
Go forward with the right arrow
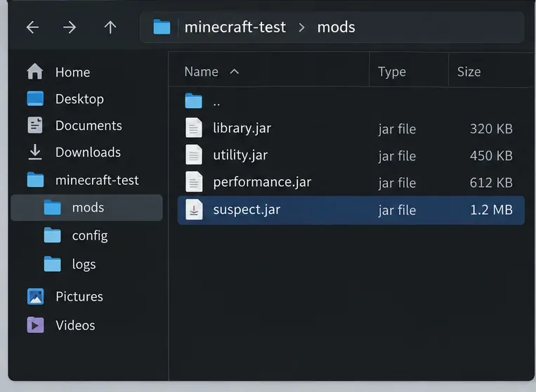(70, 27)
